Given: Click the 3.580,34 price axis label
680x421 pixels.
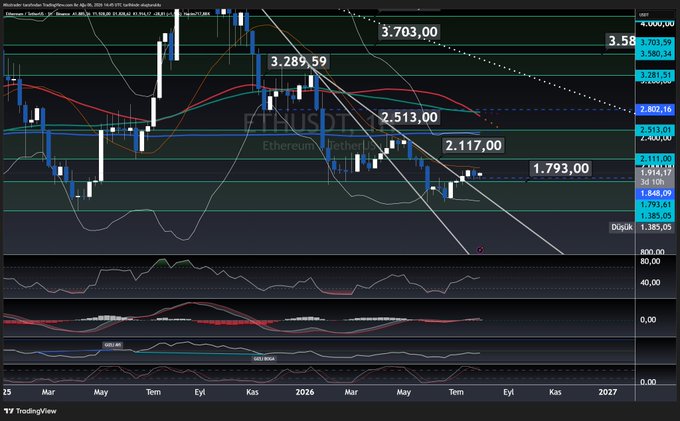Looking at the screenshot, I should (x=655, y=54).
